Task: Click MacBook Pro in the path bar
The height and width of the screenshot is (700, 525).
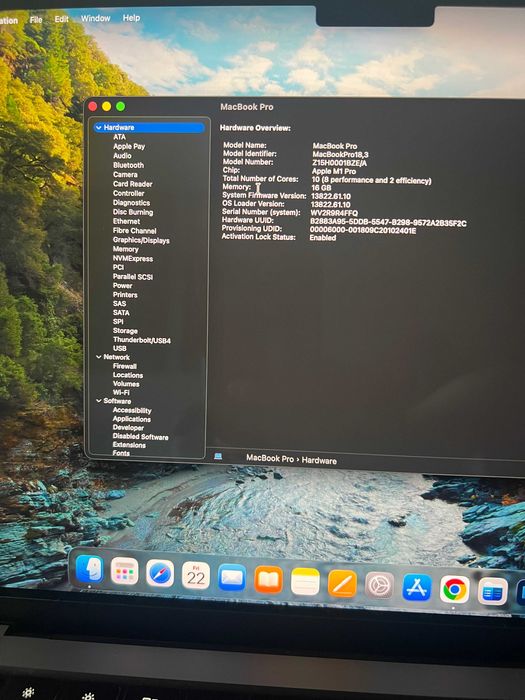Action: pos(270,458)
